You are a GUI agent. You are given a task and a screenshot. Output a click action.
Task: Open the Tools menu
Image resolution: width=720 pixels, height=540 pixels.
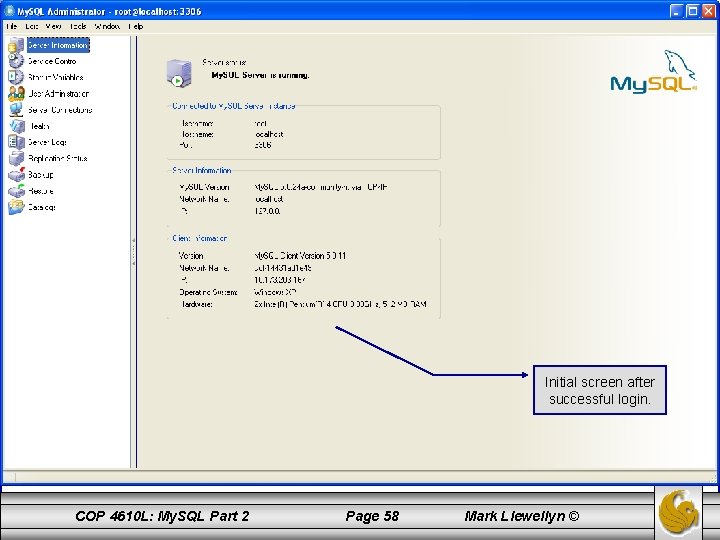tap(78, 27)
